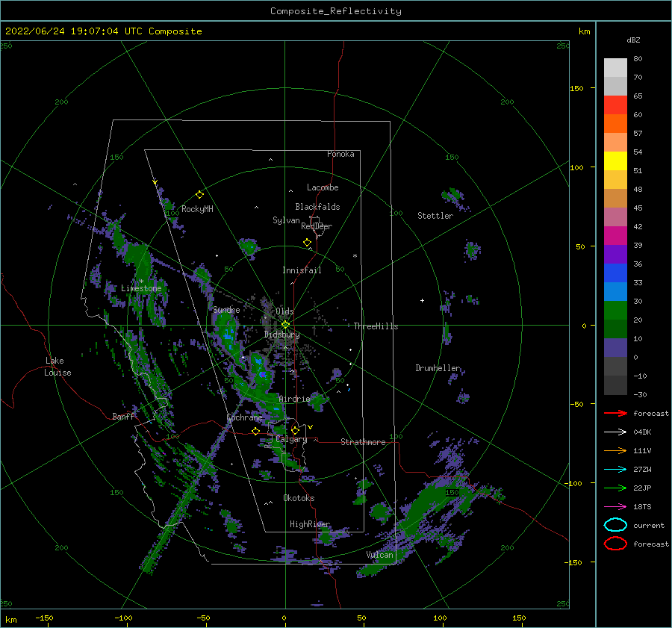Click the 60 dBZ red swatch
Viewport: 672px width, 628px height.
pos(615,105)
